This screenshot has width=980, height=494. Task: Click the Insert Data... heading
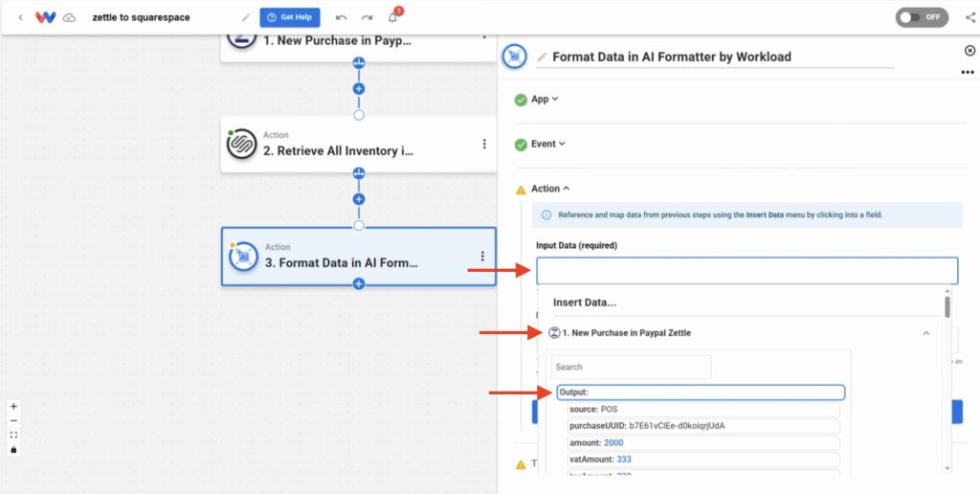pos(585,303)
